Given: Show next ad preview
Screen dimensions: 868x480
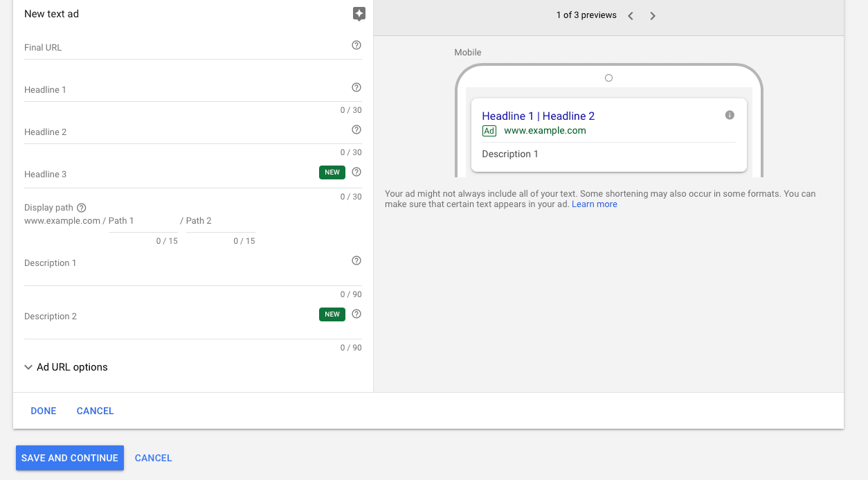Looking at the screenshot, I should (x=653, y=15).
